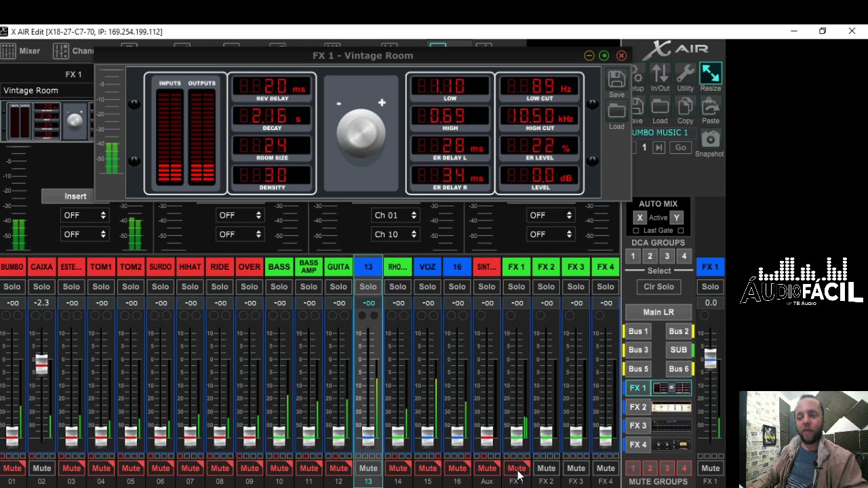Click the Save preset floppy icon
The image size is (868, 488).
pos(616,80)
